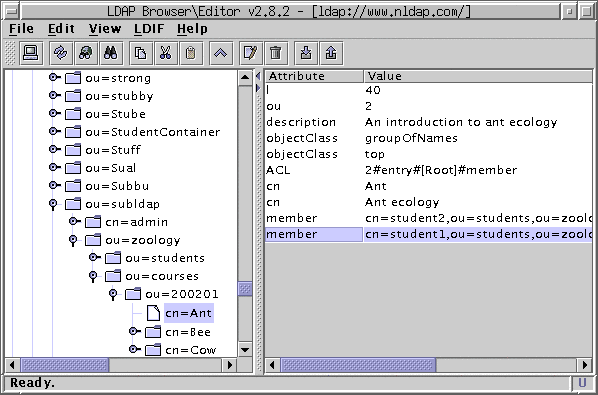The image size is (598, 395).
Task: Collapse the tree pane with the left divider arrow
Action: [258, 76]
